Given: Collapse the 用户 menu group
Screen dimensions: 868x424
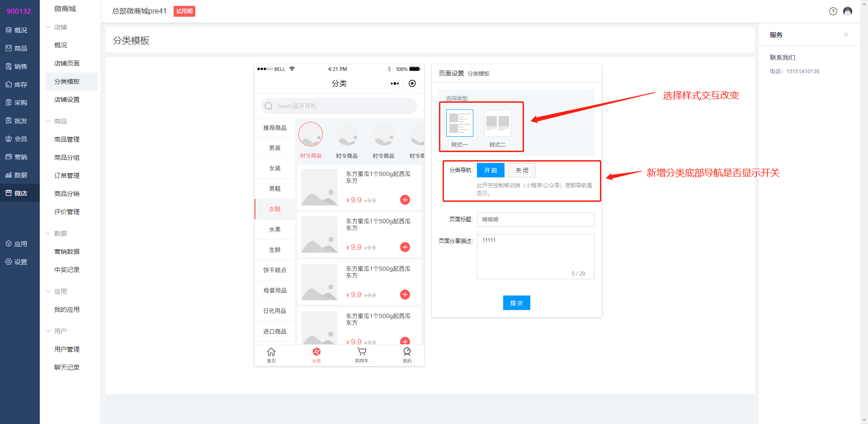Looking at the screenshot, I should [48, 331].
